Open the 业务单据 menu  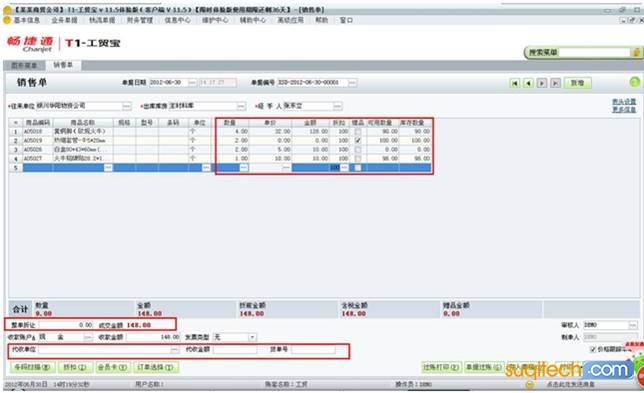[x=64, y=20]
